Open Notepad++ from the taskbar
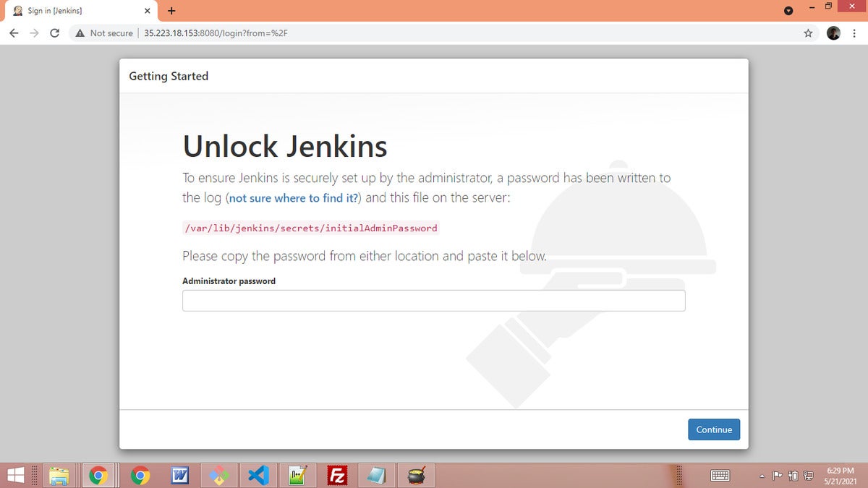Screen dimensions: 868x488 [297, 475]
